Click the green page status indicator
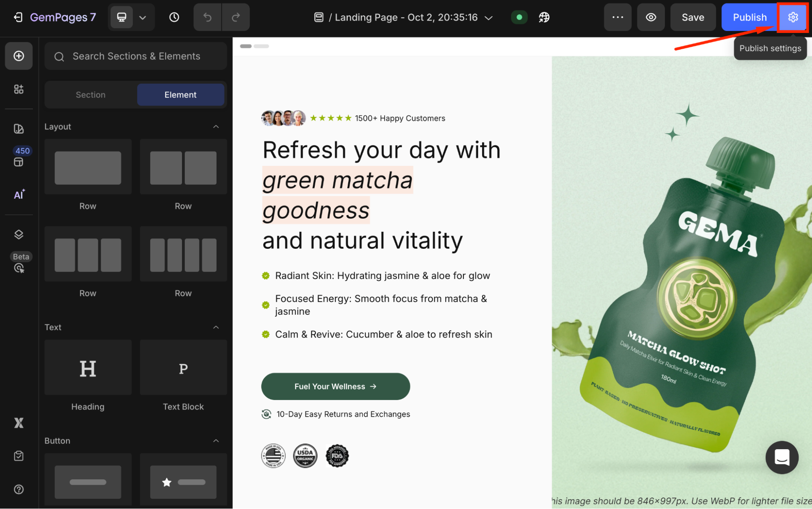 tap(519, 17)
